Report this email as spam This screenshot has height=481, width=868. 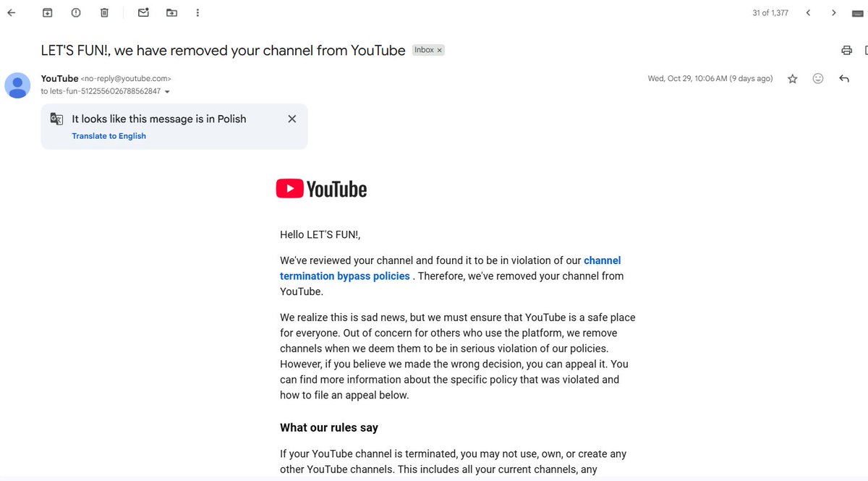pos(76,12)
